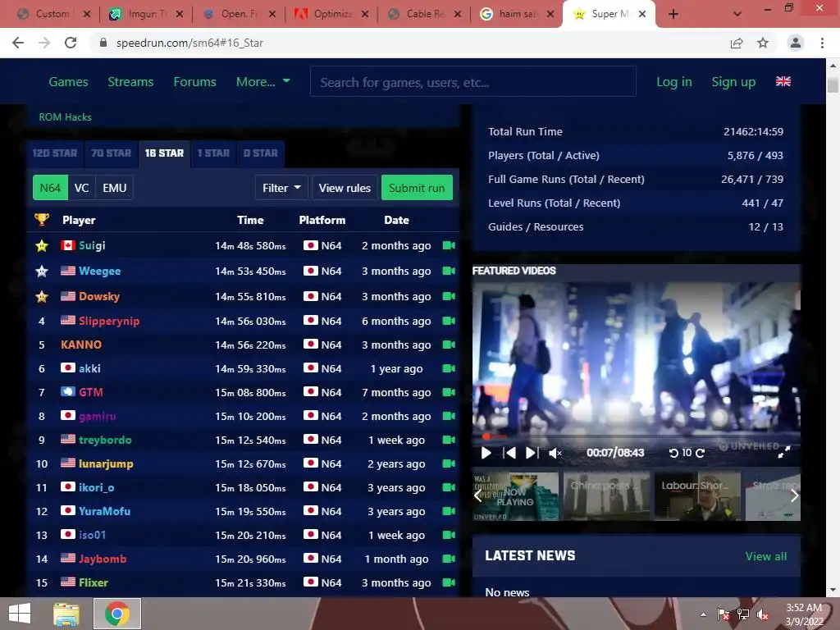840x630 pixels.
Task: Open video icon in KANNO's row
Action: coord(449,345)
